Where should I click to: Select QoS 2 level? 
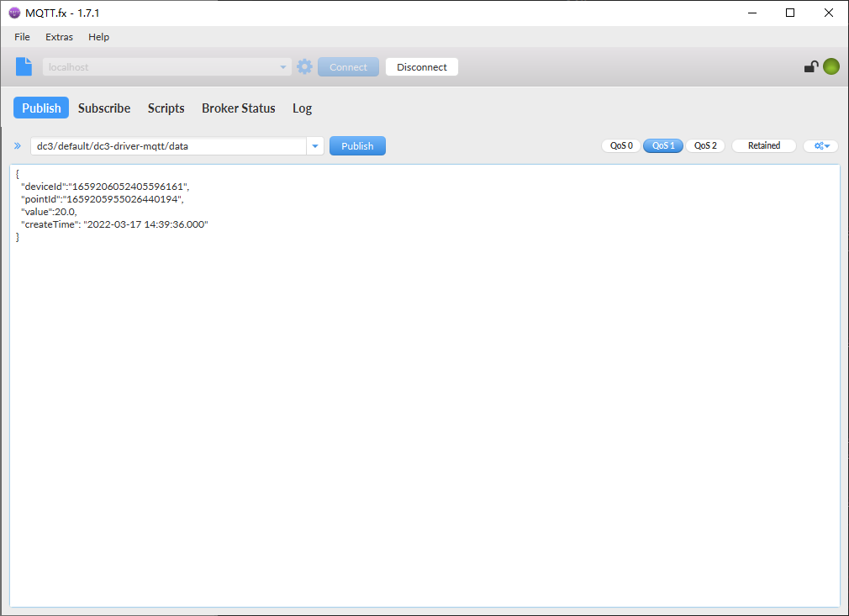pos(705,146)
